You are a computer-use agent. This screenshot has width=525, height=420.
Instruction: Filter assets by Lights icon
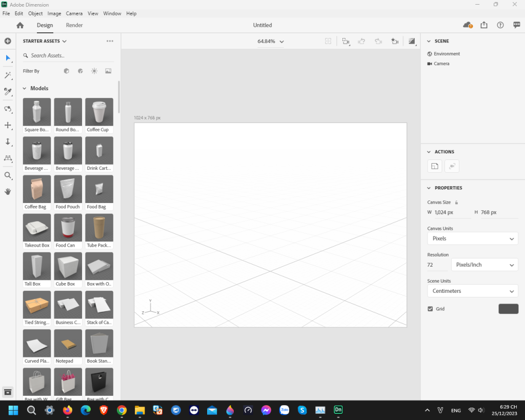[x=94, y=71]
